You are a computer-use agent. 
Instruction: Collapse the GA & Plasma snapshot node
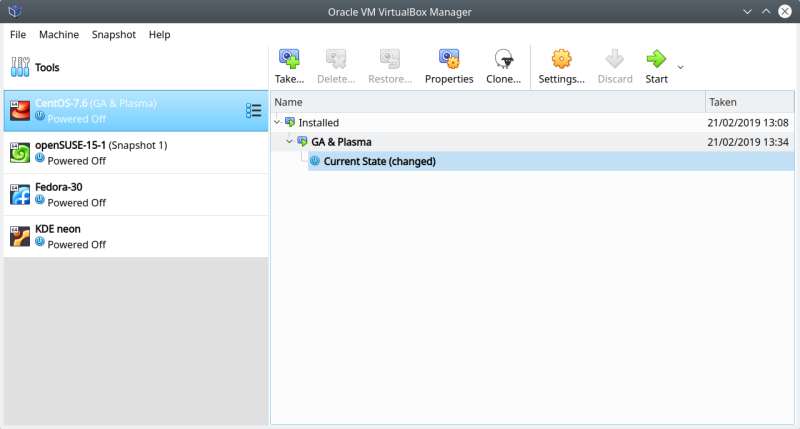tap(289, 142)
